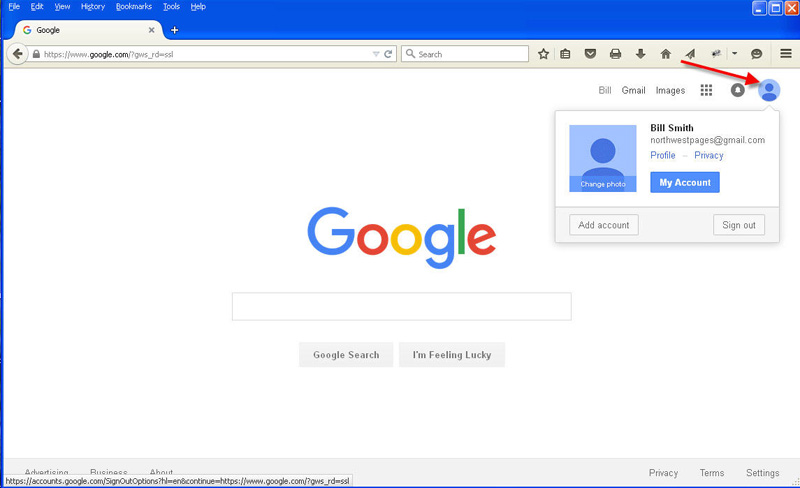Click the toolbar icon left of the dropdown arrow

(x=716, y=54)
